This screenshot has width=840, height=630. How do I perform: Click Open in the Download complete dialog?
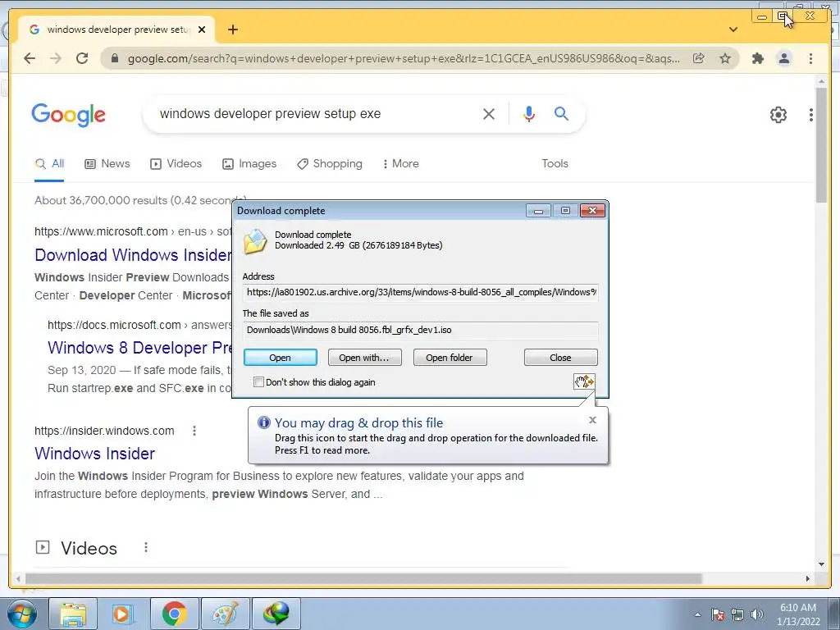tap(281, 358)
